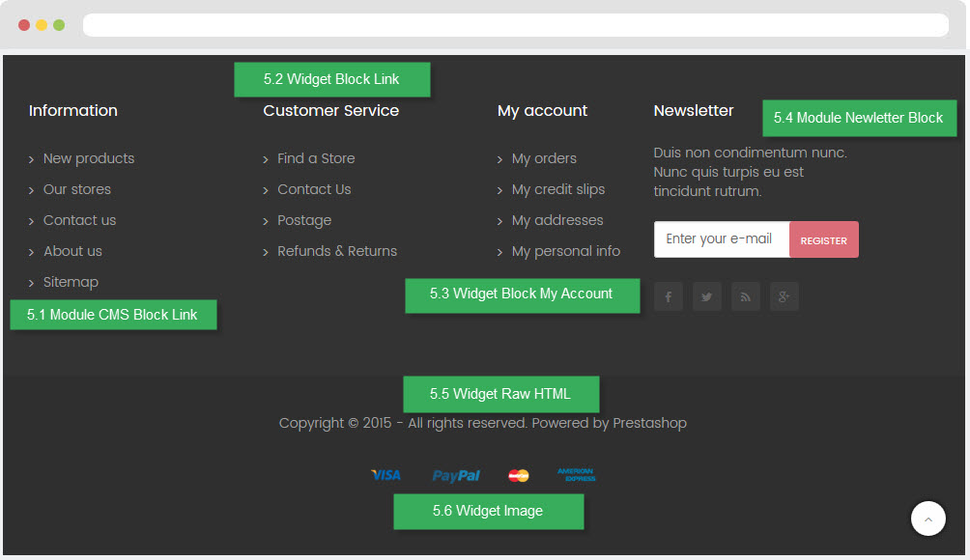Open the Sitemap footer link
Image resolution: width=970 pixels, height=560 pixels.
71,282
